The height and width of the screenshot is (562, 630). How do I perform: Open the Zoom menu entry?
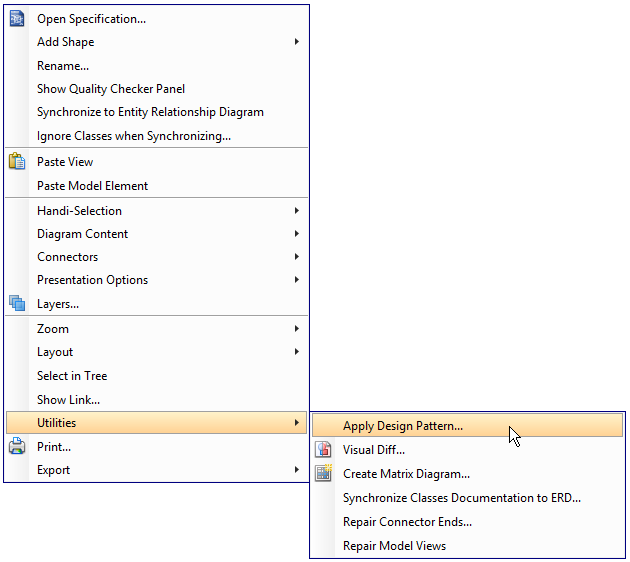pyautogui.click(x=157, y=329)
